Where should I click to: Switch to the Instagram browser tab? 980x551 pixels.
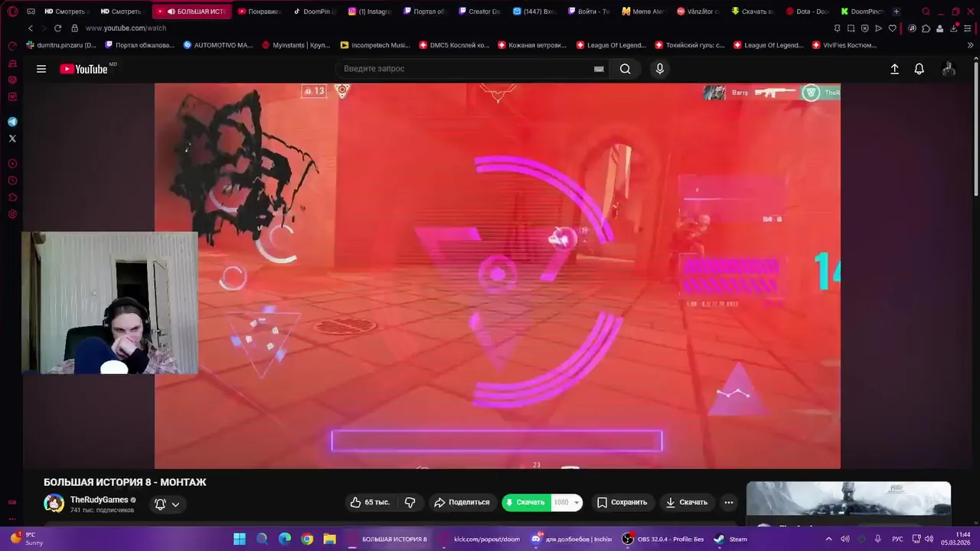coord(371,11)
